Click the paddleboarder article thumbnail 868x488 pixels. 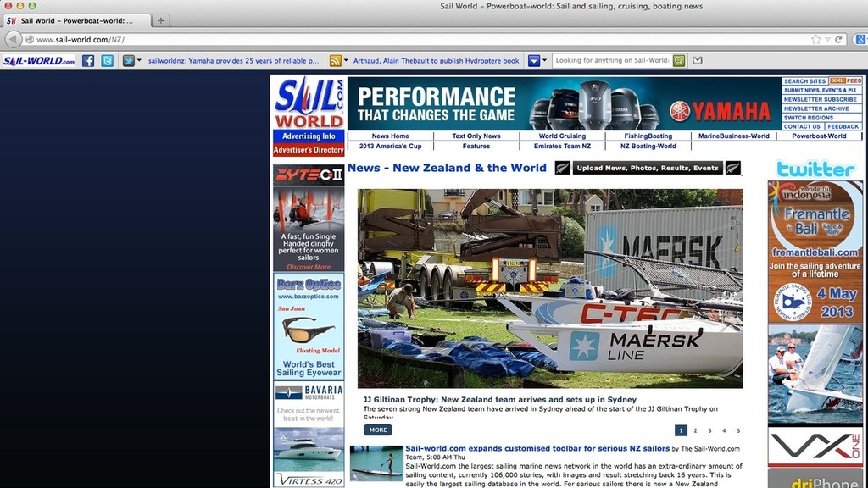pyautogui.click(x=376, y=463)
